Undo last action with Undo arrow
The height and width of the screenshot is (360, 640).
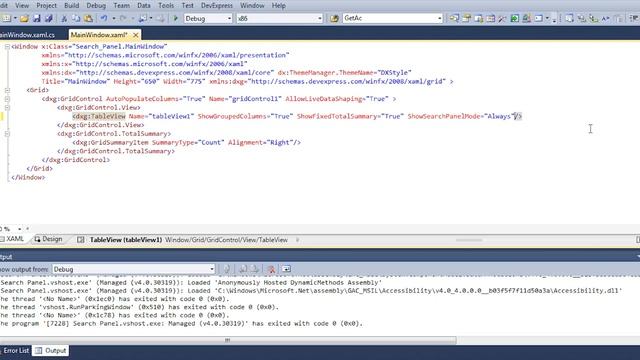104,18
